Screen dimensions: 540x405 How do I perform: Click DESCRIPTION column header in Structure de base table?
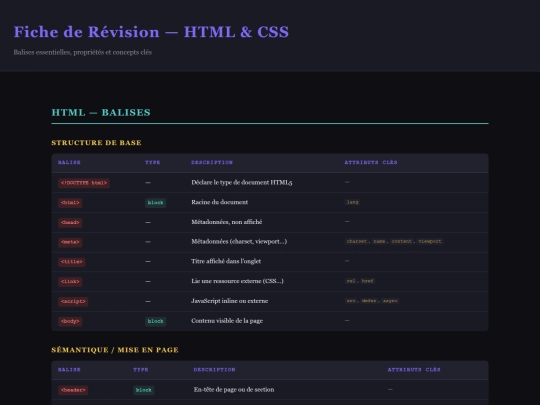pos(212,162)
